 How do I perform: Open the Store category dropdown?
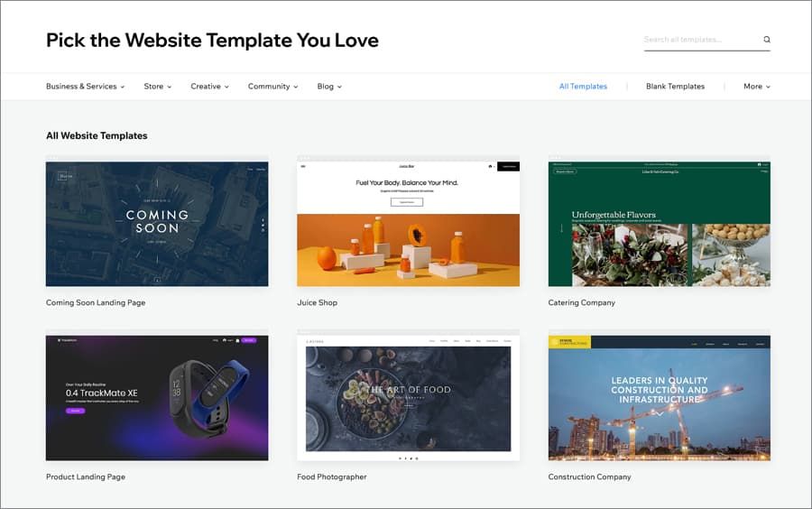[157, 87]
